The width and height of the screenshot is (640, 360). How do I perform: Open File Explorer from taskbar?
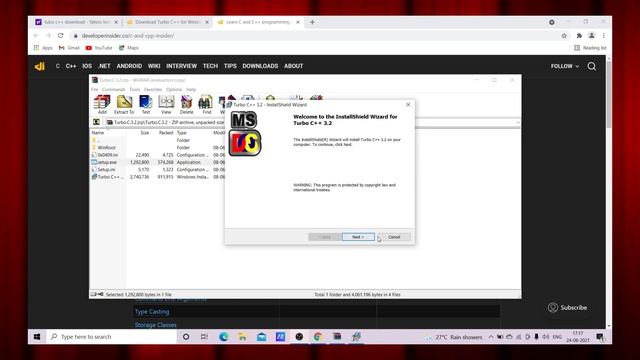[242, 337]
